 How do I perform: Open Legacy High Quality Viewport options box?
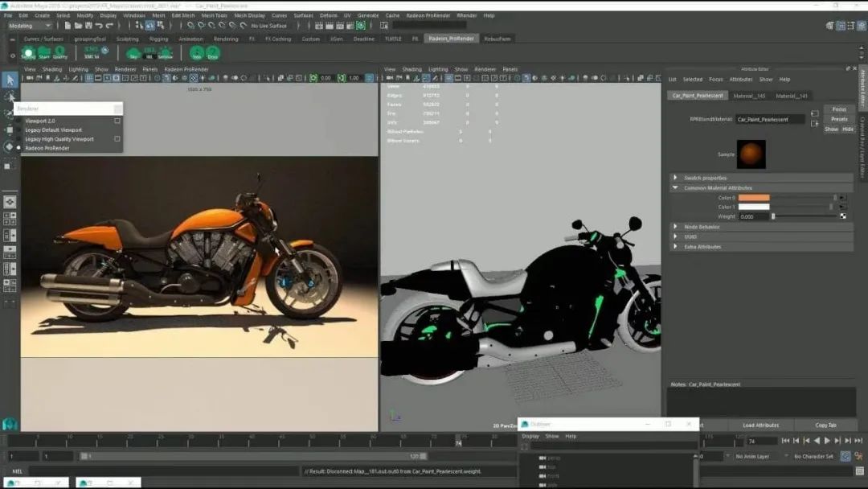point(117,139)
